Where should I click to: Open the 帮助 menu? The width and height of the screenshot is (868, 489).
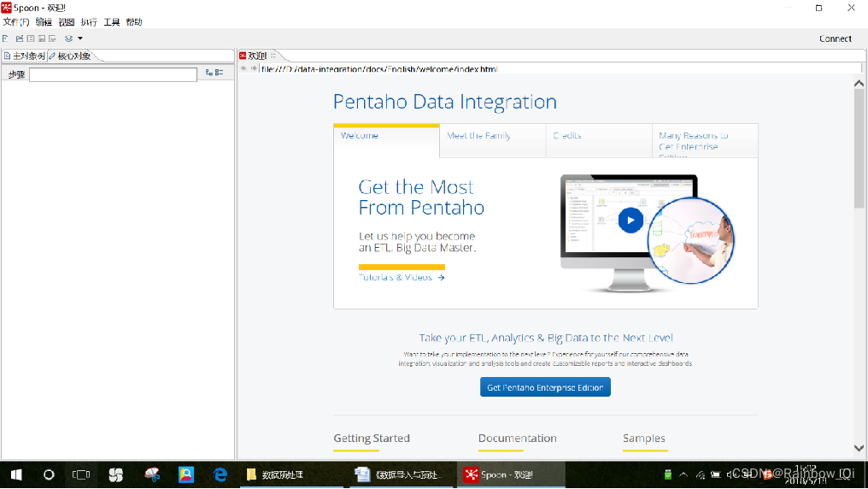[x=134, y=22]
